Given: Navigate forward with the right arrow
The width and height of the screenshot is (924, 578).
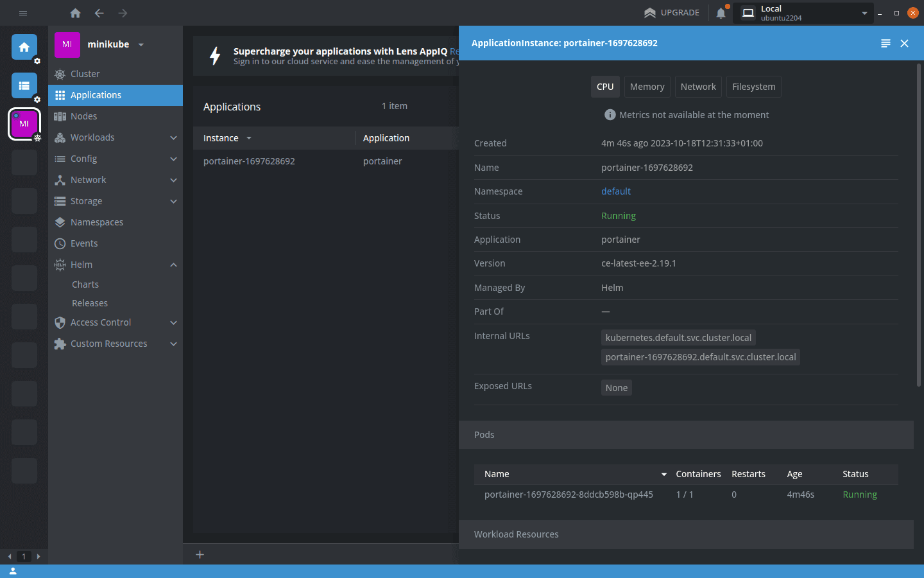Looking at the screenshot, I should [123, 13].
